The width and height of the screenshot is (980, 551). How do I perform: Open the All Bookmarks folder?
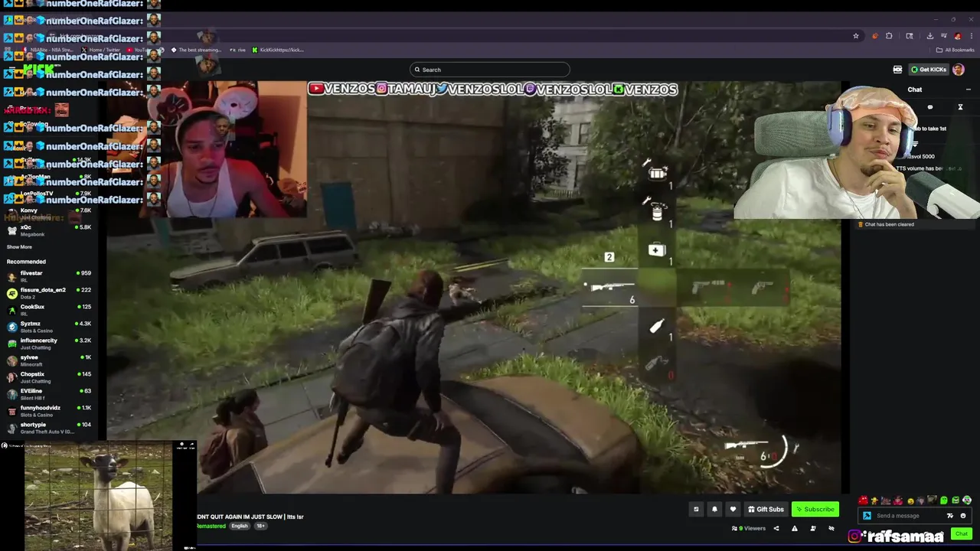click(x=955, y=50)
